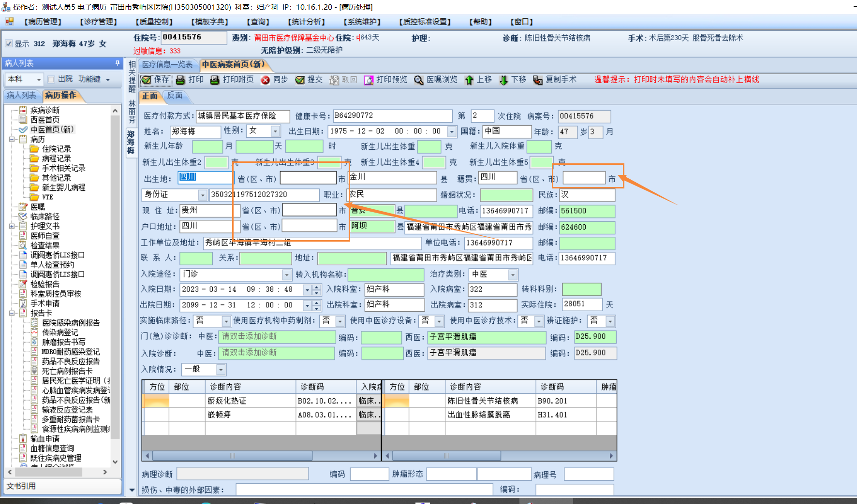Click the magnifier icon for 医嘱浏览

419,80
